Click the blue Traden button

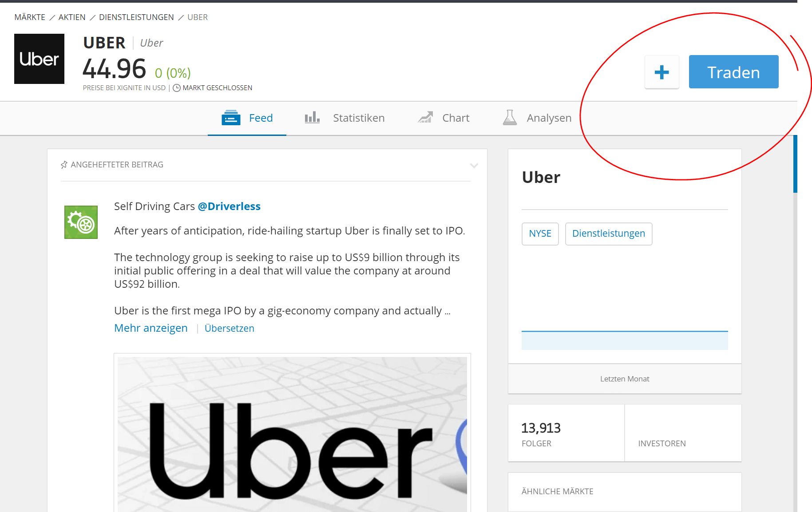733,72
